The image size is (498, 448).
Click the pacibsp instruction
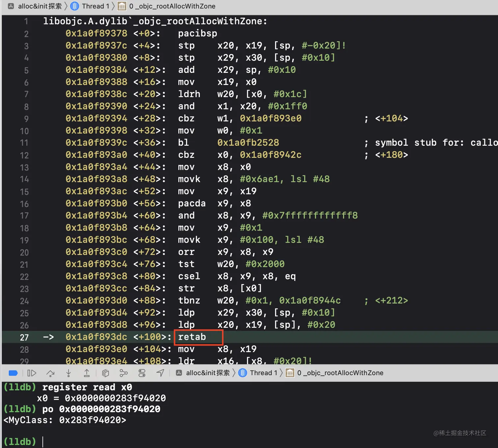point(198,34)
